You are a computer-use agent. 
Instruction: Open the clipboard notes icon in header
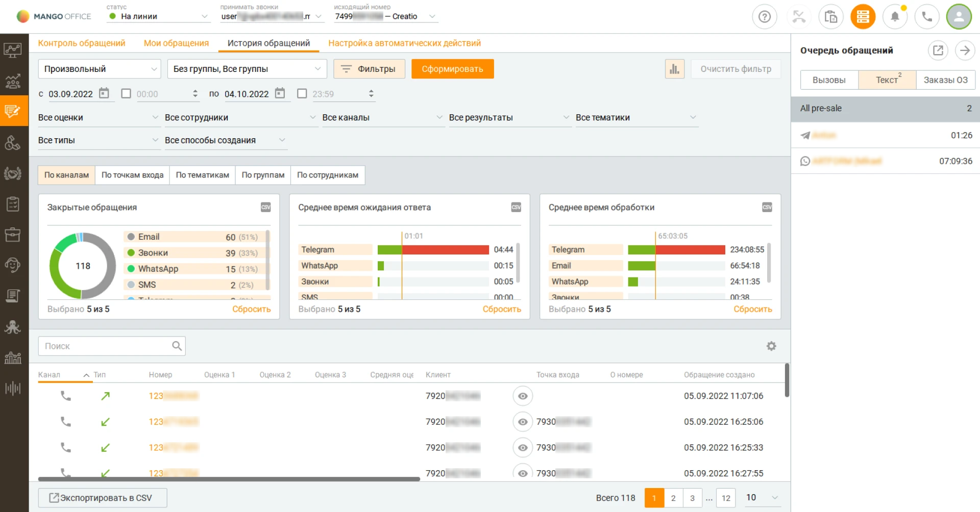coord(830,17)
